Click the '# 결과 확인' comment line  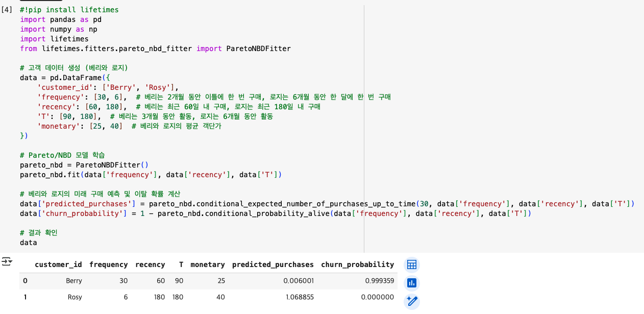39,233
